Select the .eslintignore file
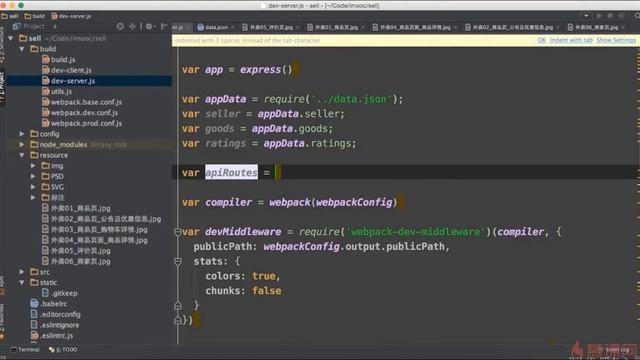The height and width of the screenshot is (360, 640). (59, 325)
